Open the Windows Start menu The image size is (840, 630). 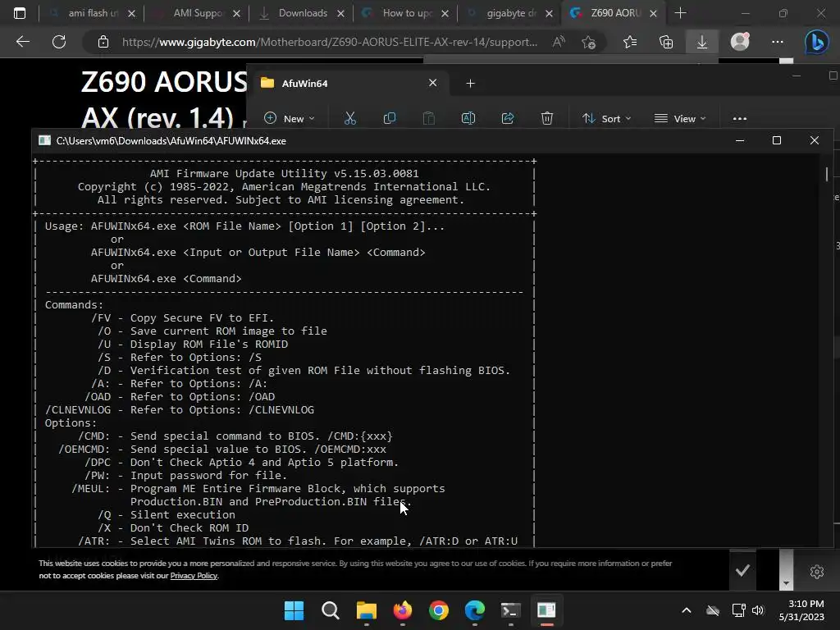294,610
